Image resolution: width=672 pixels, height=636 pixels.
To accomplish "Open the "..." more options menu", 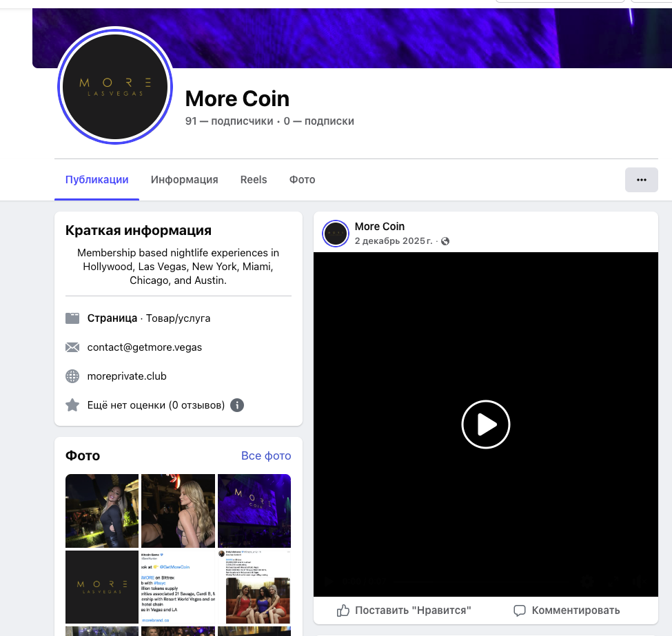I will coord(641,179).
